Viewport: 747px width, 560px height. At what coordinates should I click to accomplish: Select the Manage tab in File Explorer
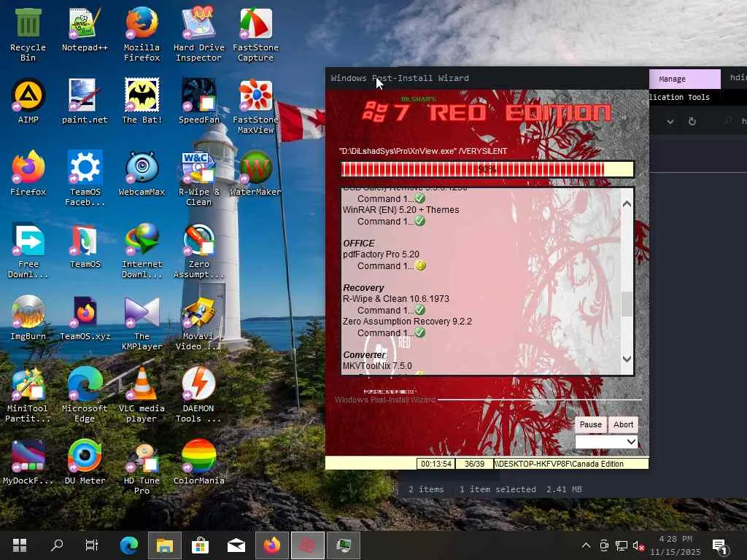coord(684,79)
